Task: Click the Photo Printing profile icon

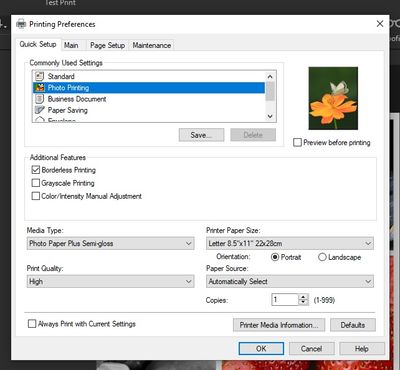Action: click(x=40, y=88)
